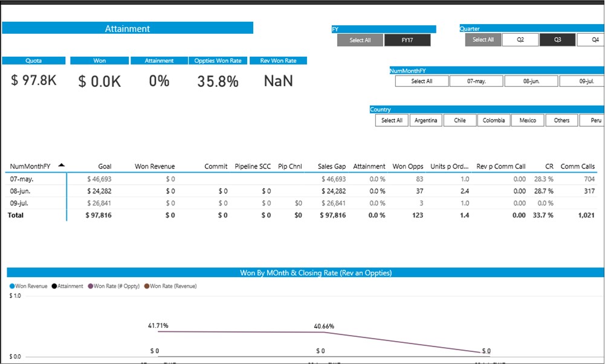This screenshot has width=605, height=364.
Task: Sort by Sales Gap column header
Action: point(332,167)
